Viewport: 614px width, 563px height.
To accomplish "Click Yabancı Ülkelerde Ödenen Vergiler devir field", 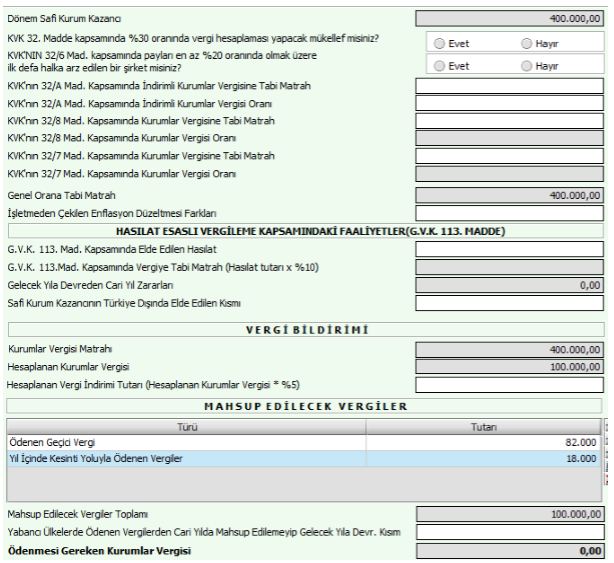I will tap(509, 532).
